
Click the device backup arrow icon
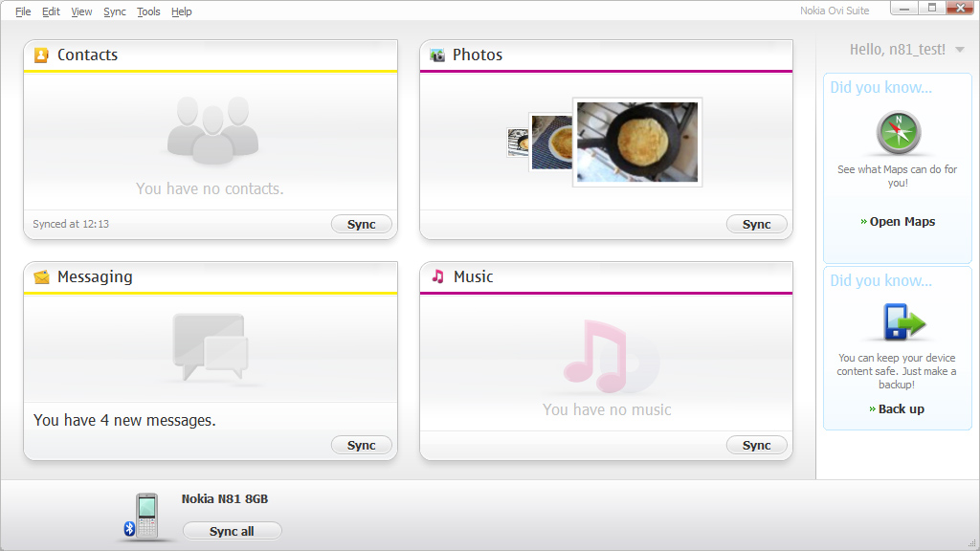(x=903, y=321)
